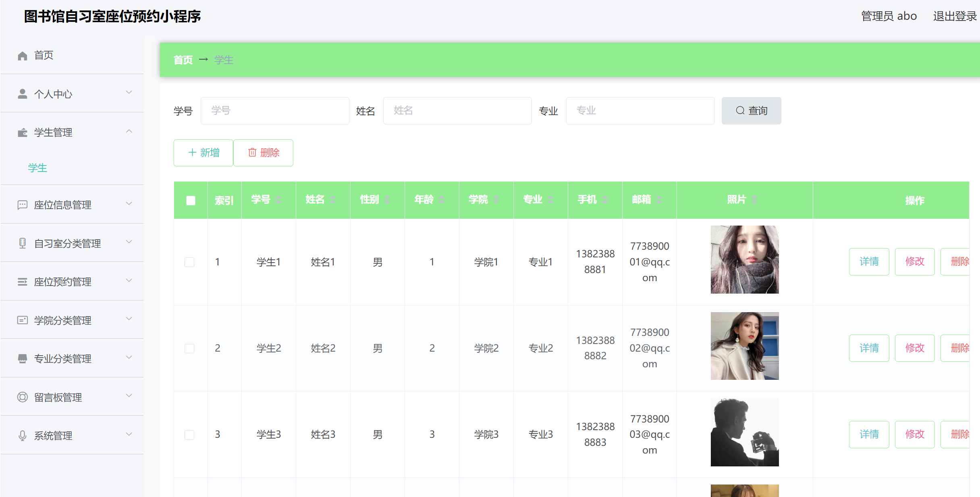Image resolution: width=980 pixels, height=497 pixels.
Task: Toggle the select-all checkbox in table header
Action: [191, 201]
